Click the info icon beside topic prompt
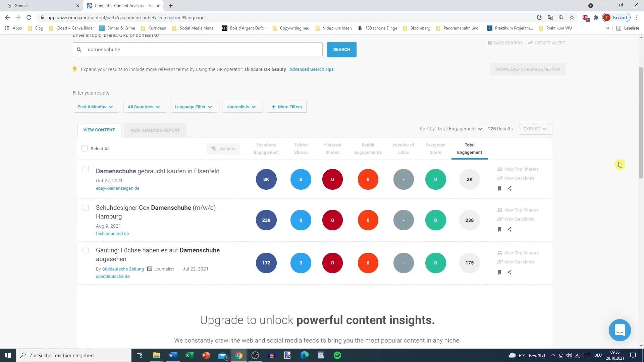The image size is (644, 362). click(157, 36)
